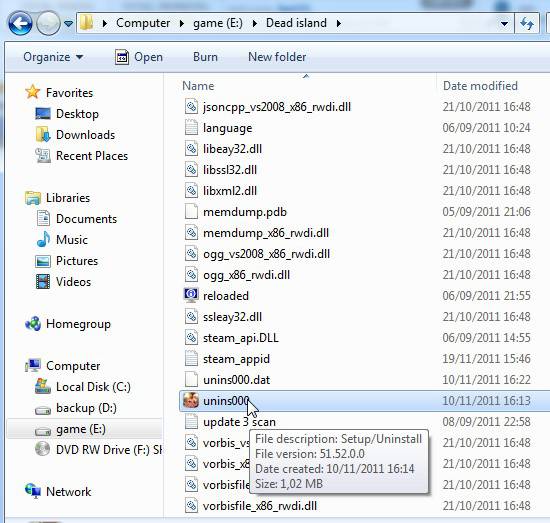
Task: Select steam_api.DLL file icon
Action: (x=191, y=338)
